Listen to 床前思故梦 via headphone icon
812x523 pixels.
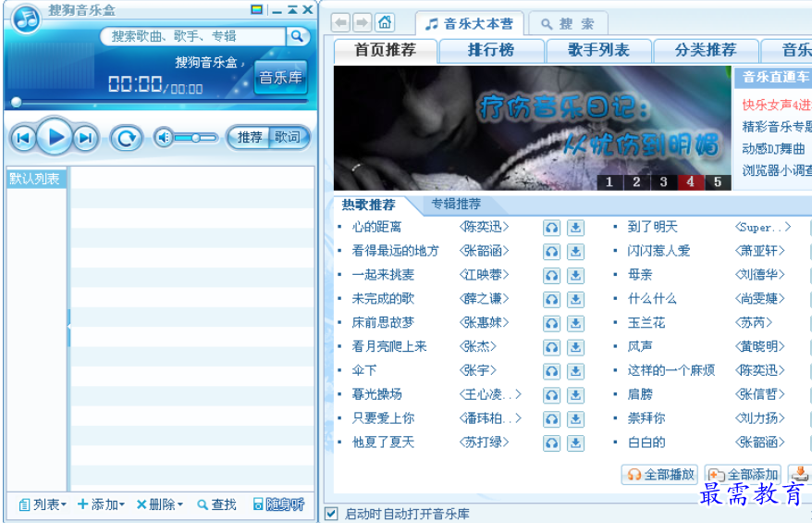tap(552, 324)
